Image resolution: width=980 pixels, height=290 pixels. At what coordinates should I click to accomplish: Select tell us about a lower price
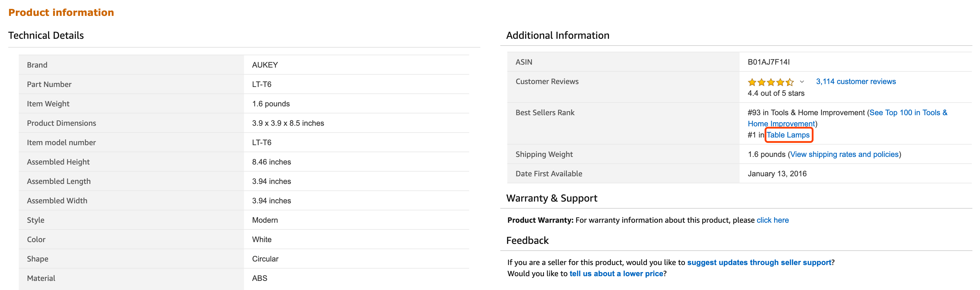(616, 274)
